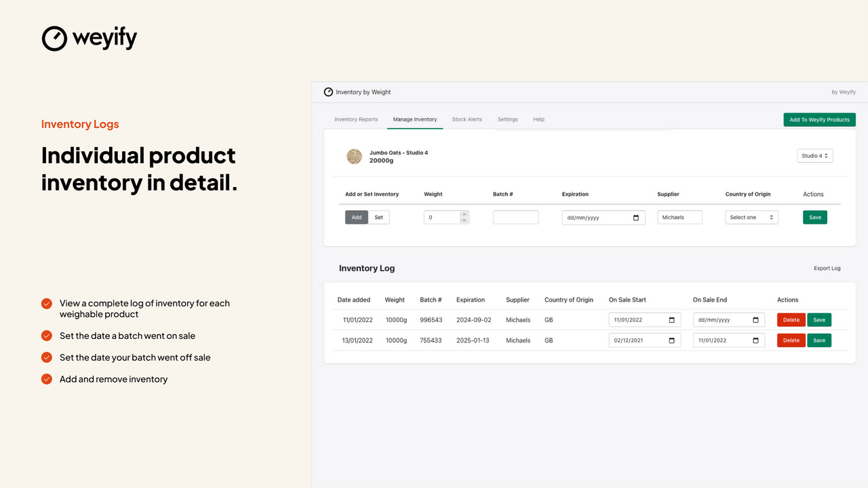Viewport: 868px width, 488px height.
Task: Click the Expiration dd/mm/yyyy date field
Action: click(x=604, y=218)
